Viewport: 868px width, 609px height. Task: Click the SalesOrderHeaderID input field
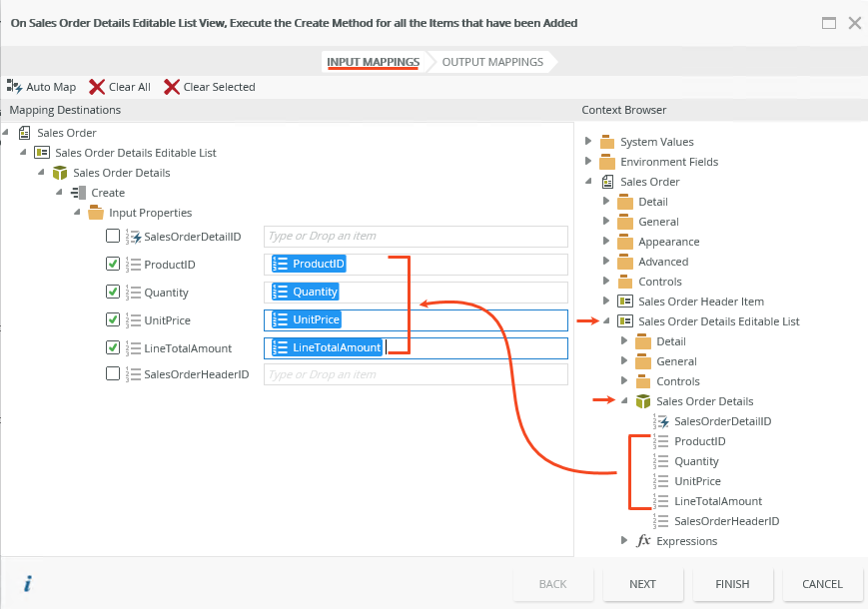click(416, 374)
